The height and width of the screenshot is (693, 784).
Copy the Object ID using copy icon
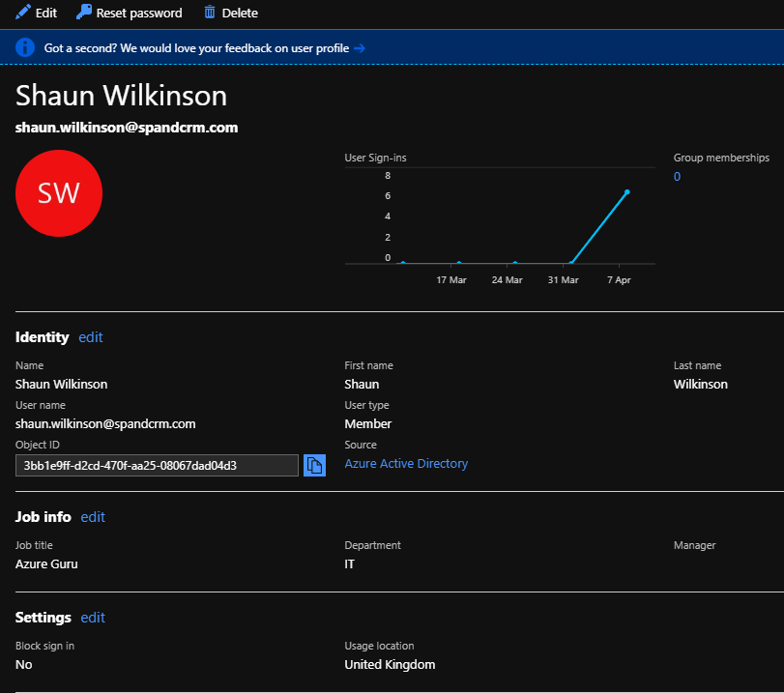click(x=314, y=465)
